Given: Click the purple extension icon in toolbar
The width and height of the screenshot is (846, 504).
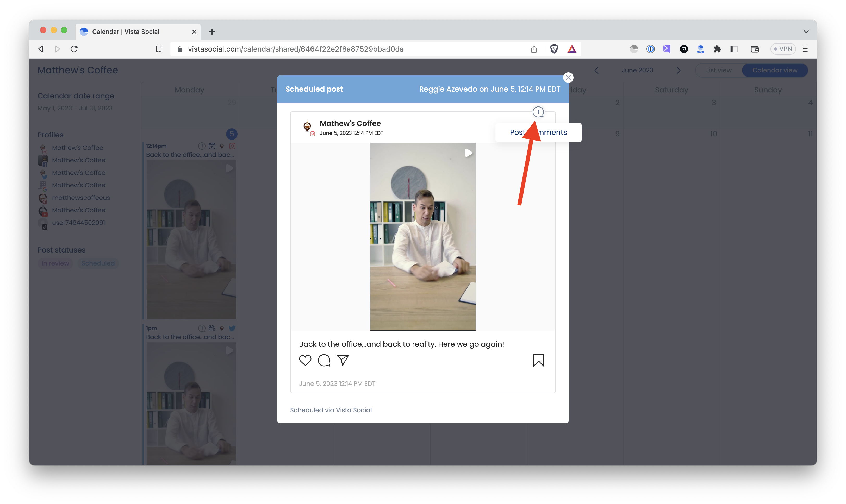Looking at the screenshot, I should point(666,49).
